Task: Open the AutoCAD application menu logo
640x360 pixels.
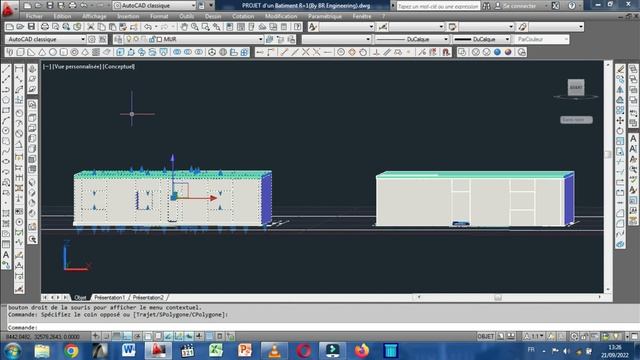Action: (x=7, y=9)
